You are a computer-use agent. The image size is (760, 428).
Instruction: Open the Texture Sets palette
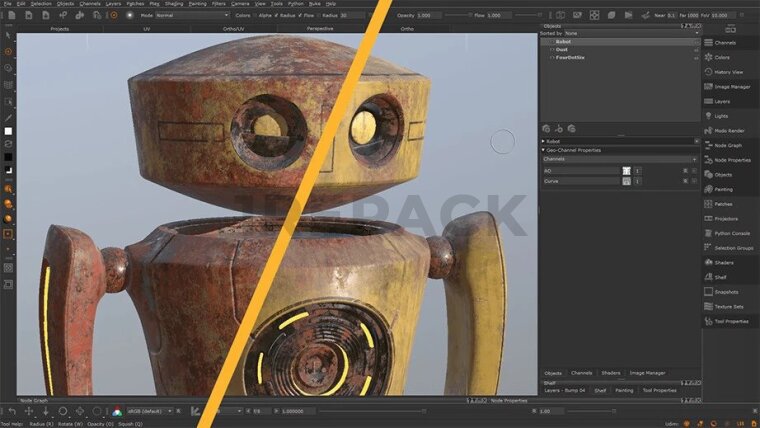coord(729,306)
